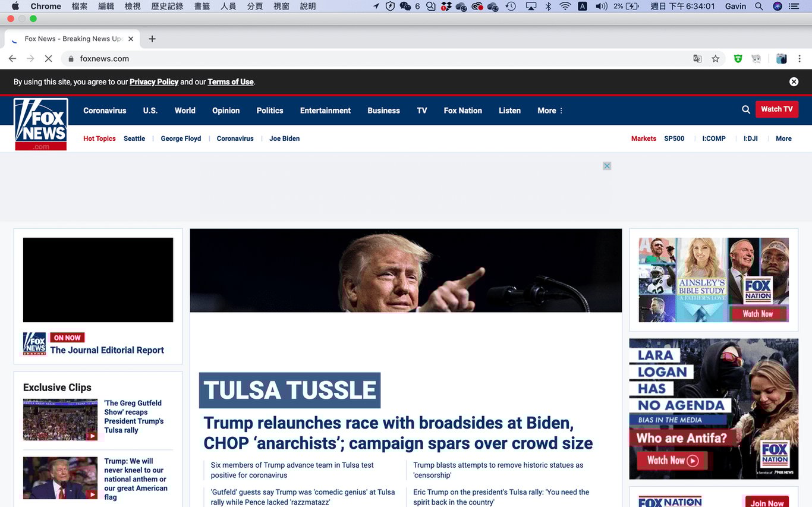Image resolution: width=812 pixels, height=507 pixels.
Task: Open Spotlight search in menu bar
Action: point(759,6)
